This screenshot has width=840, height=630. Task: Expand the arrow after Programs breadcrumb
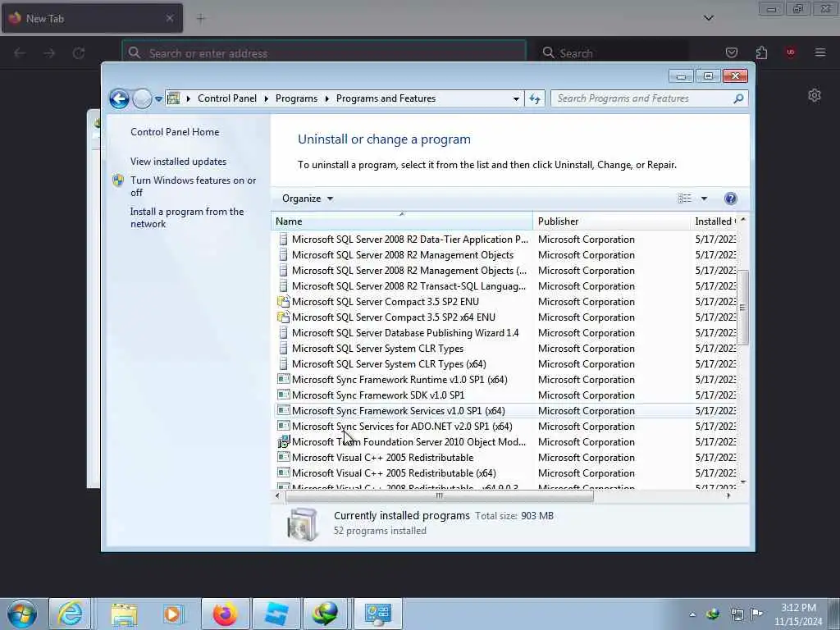(x=326, y=98)
